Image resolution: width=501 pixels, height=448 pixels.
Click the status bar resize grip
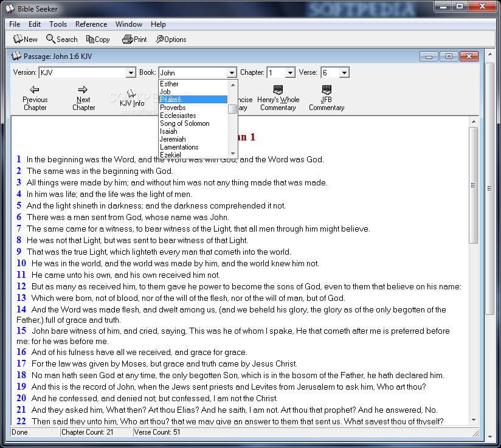pos(475,433)
